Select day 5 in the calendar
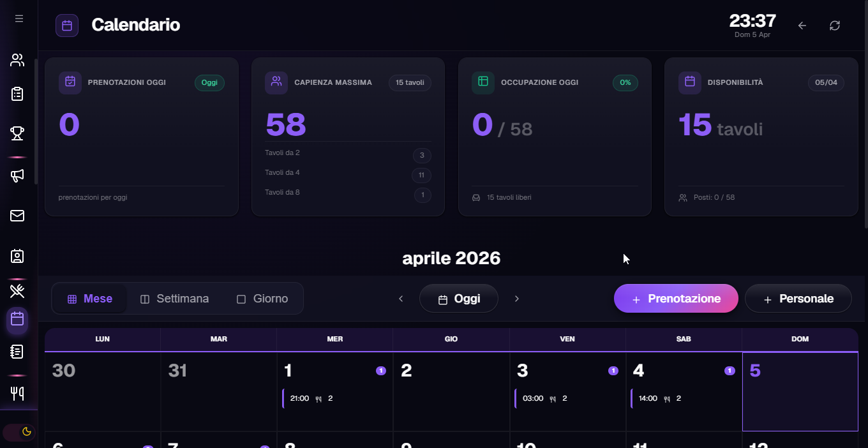The width and height of the screenshot is (868, 448). [800, 392]
